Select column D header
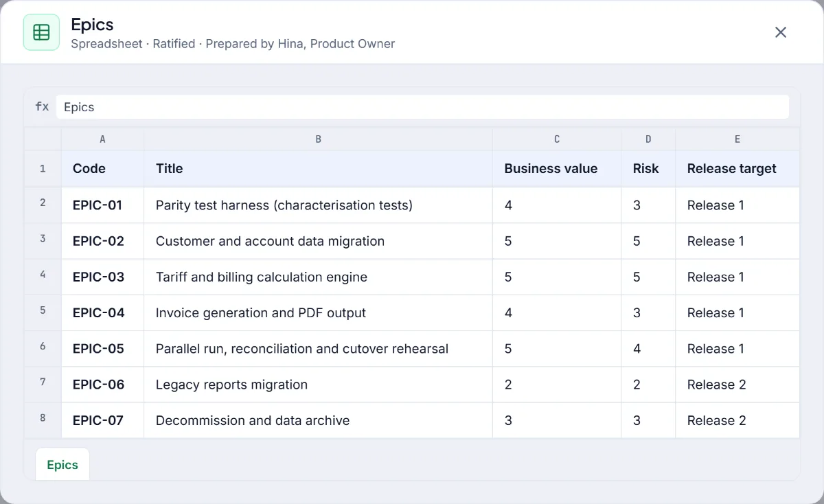The height and width of the screenshot is (504, 824). click(648, 139)
